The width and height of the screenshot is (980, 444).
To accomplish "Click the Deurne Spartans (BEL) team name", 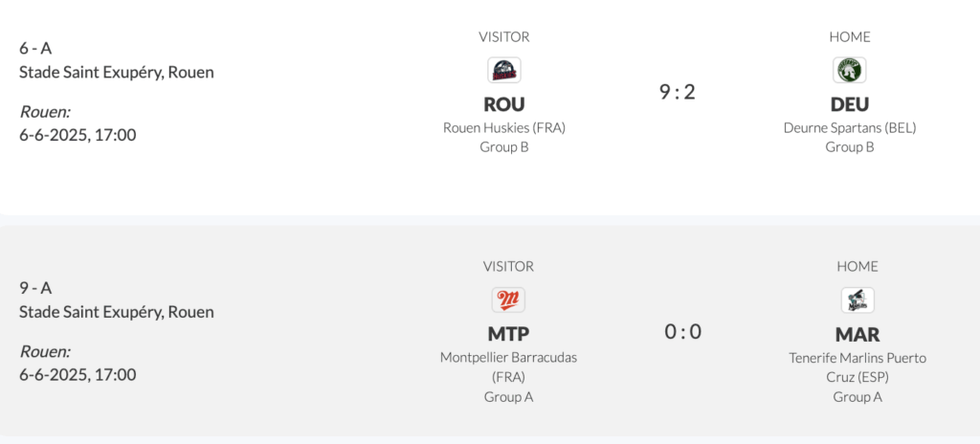I will pyautogui.click(x=849, y=127).
